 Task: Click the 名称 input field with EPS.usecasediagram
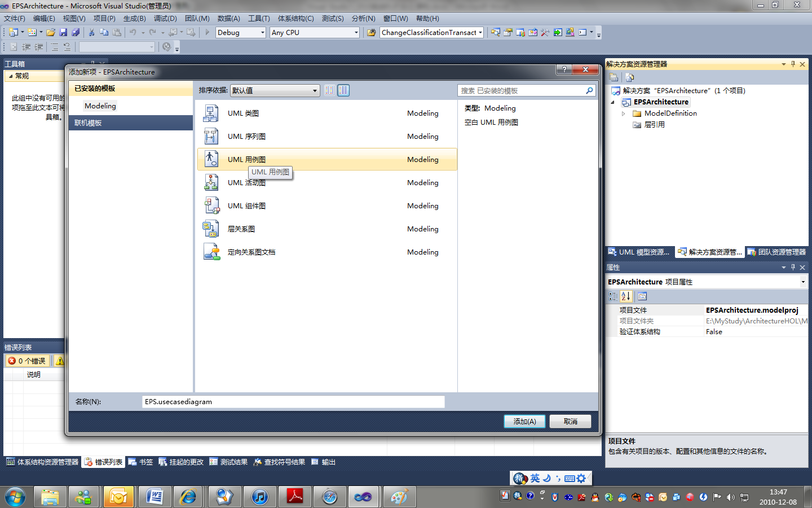point(293,402)
